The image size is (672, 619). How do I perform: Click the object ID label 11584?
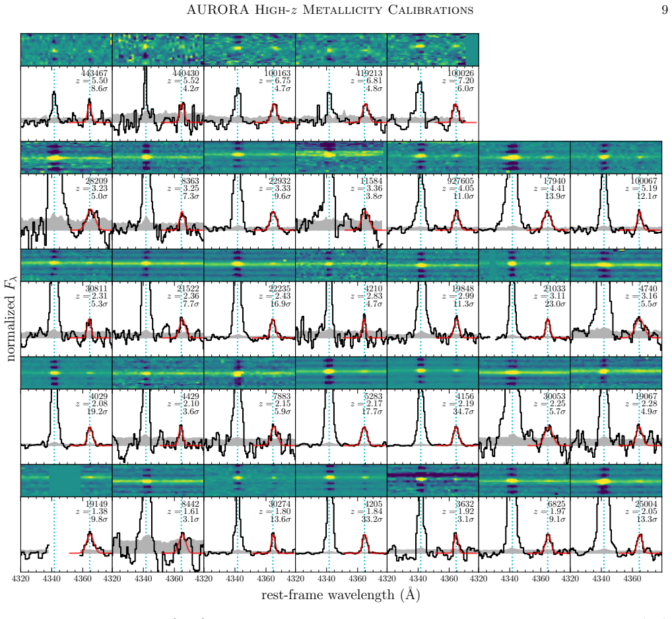click(x=372, y=181)
